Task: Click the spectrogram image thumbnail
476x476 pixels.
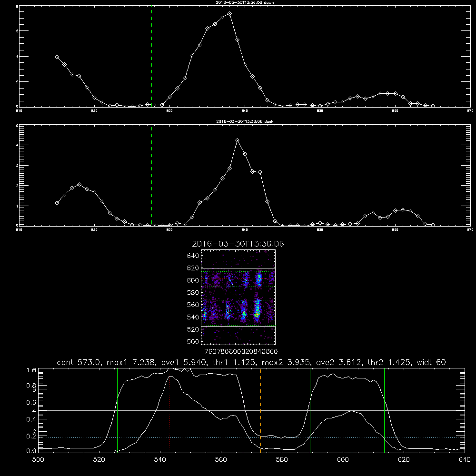Action: [x=238, y=297]
